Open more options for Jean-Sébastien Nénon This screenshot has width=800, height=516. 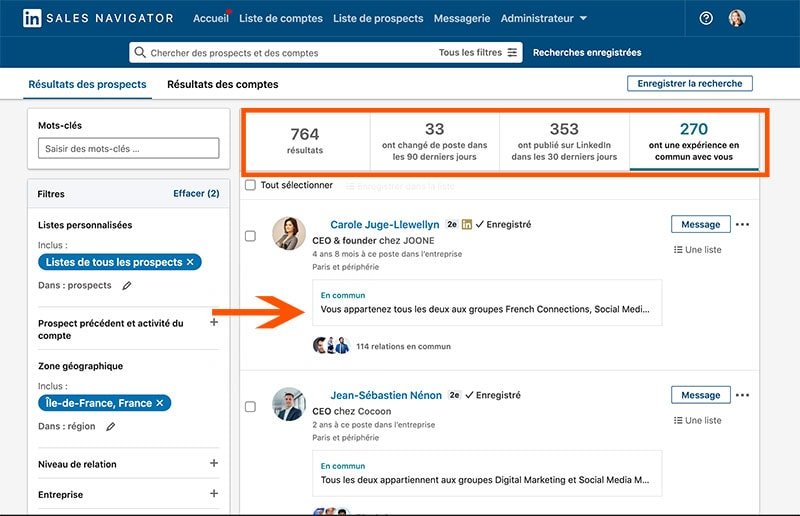click(x=743, y=395)
